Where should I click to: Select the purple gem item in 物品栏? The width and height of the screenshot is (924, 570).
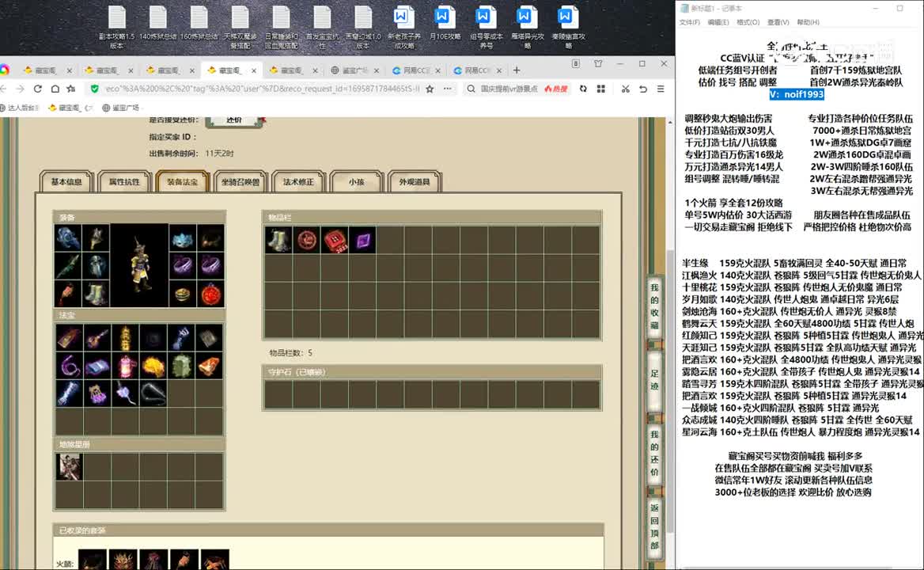(362, 240)
